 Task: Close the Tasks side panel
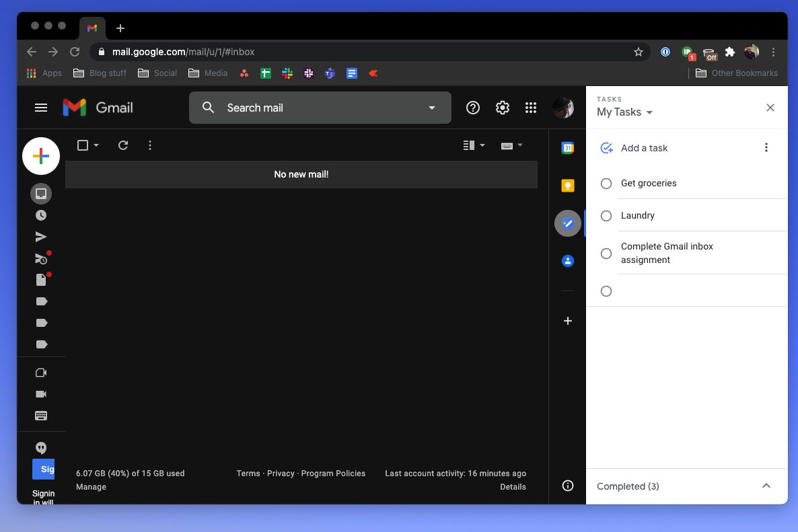pos(770,108)
